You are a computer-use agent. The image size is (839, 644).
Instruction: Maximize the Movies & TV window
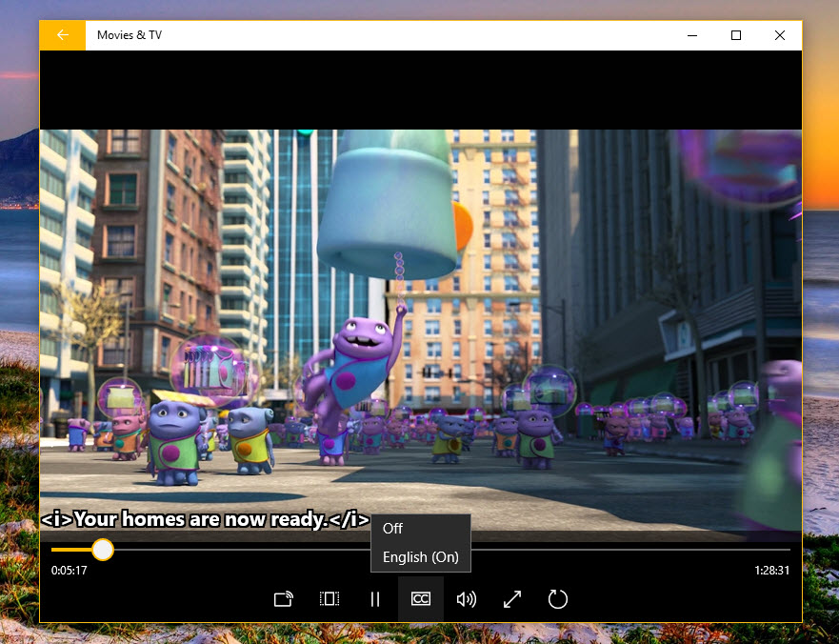click(x=736, y=35)
